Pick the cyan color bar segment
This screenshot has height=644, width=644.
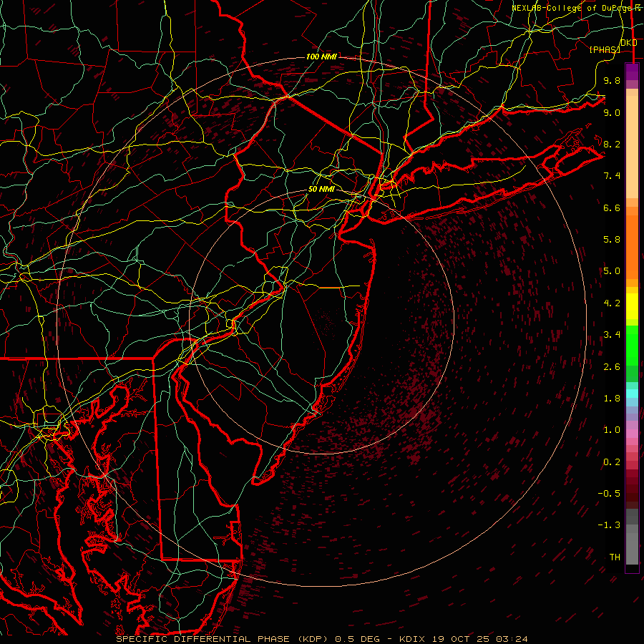tap(632, 394)
